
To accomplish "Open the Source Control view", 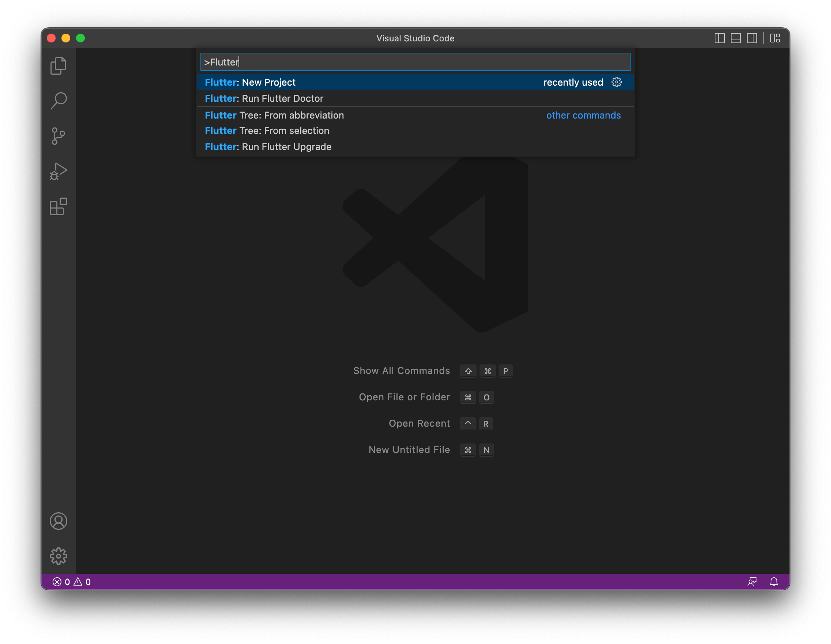I will 58,136.
